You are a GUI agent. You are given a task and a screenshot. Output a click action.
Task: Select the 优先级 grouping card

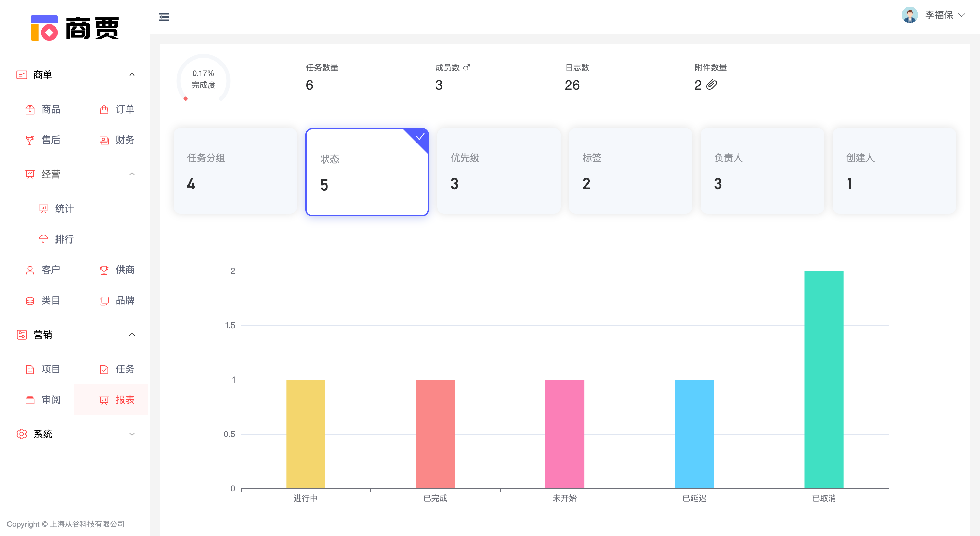[499, 171]
